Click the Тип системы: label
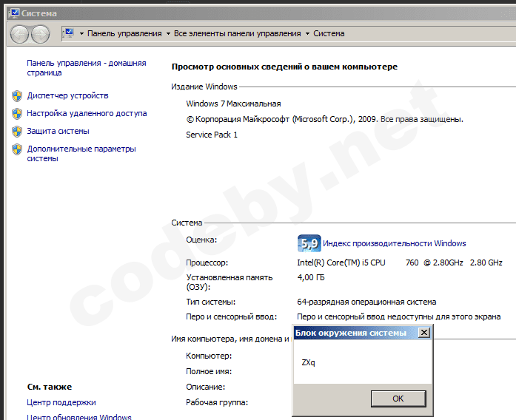The height and width of the screenshot is (420, 516). tap(210, 302)
